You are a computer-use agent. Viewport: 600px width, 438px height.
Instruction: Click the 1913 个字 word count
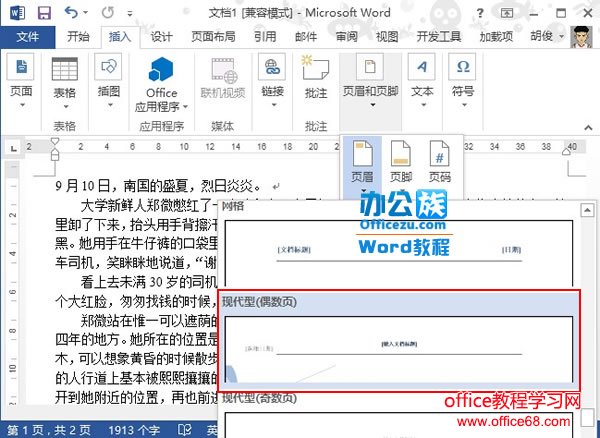134,430
